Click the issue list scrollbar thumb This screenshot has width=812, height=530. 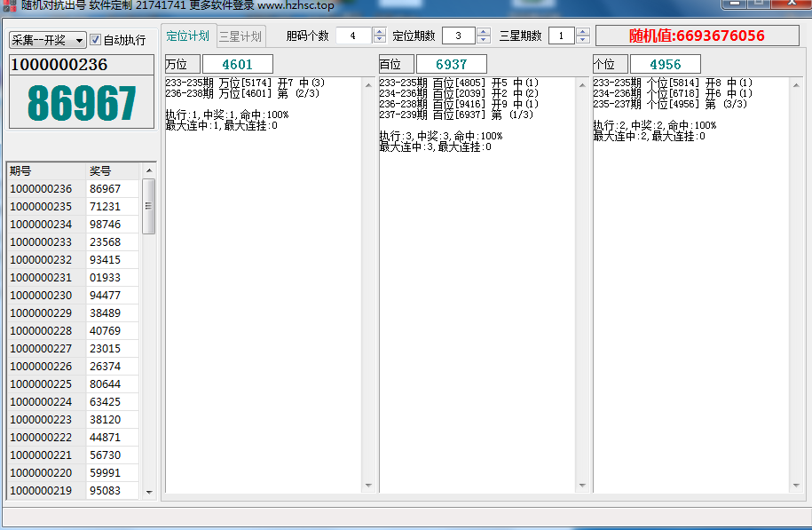coord(148,206)
